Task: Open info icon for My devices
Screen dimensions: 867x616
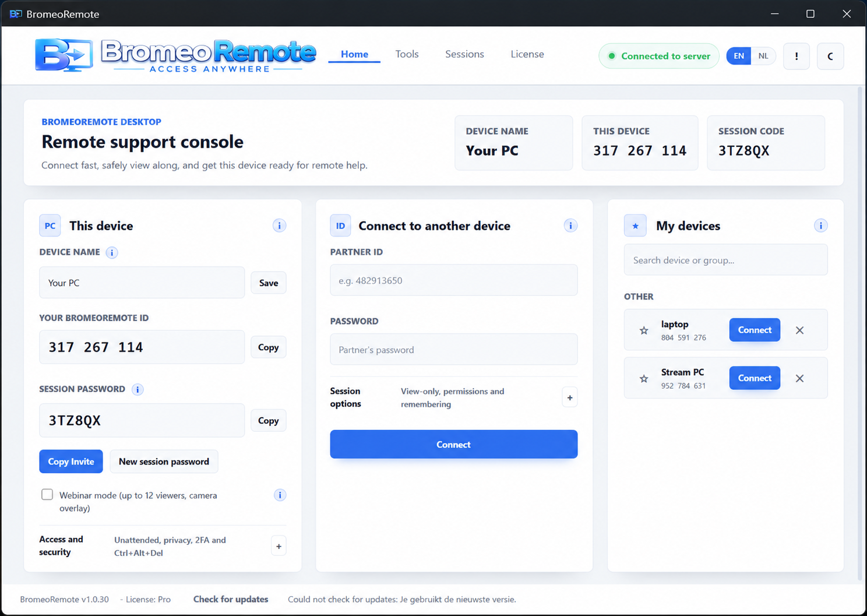Action: (820, 226)
